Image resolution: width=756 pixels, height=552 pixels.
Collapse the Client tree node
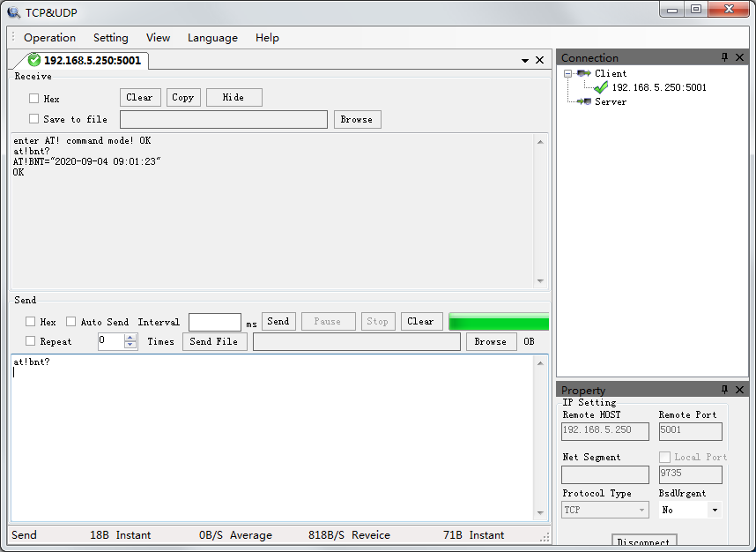pyautogui.click(x=568, y=73)
